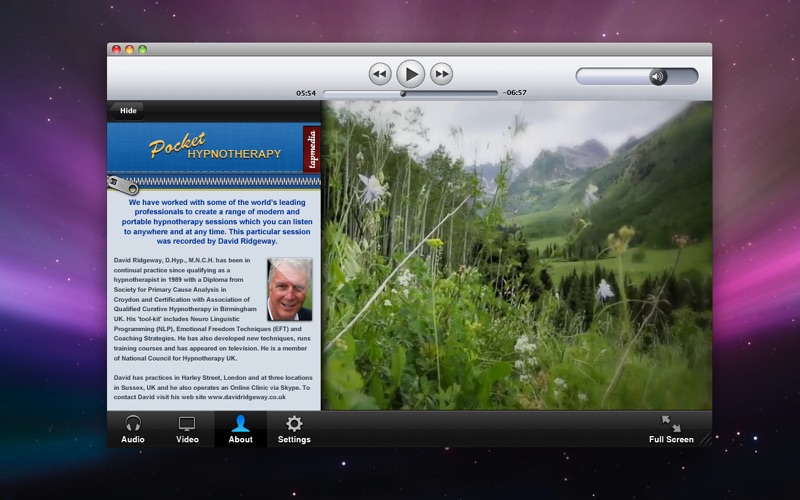Viewport: 800px width, 500px height.
Task: Click the playback progress scrubber handle
Action: coord(403,93)
